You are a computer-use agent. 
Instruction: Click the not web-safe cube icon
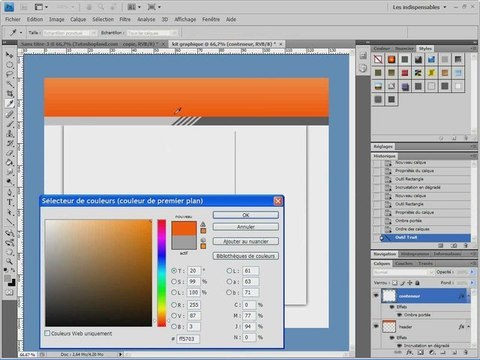point(203,240)
